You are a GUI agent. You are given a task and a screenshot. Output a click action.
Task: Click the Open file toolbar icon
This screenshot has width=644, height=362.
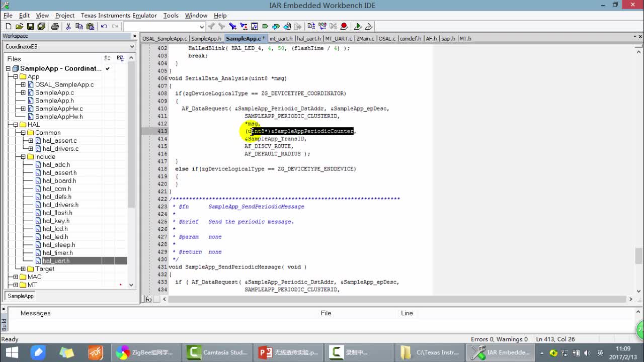tap(19, 26)
